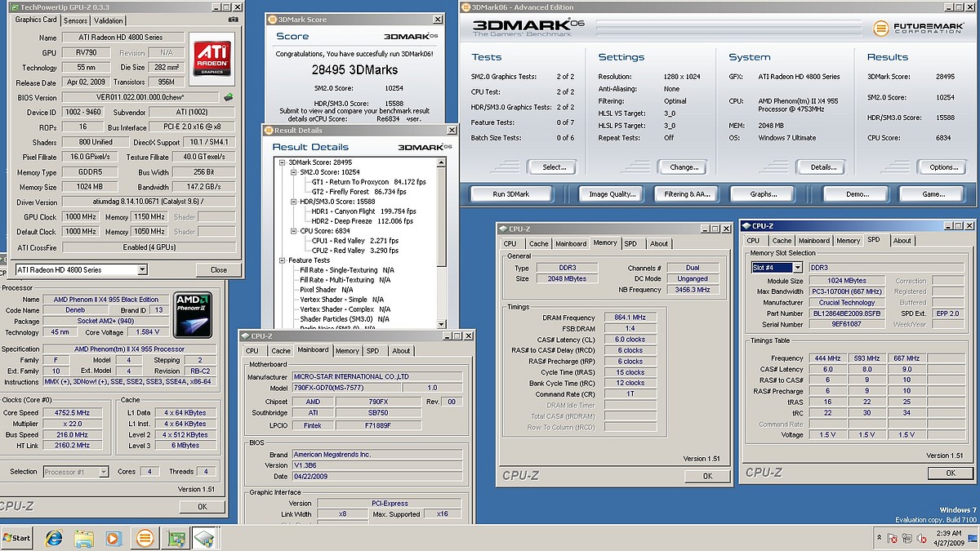Open the About tab in CPU-Z SPD window
980x551 pixels.
tap(902, 241)
